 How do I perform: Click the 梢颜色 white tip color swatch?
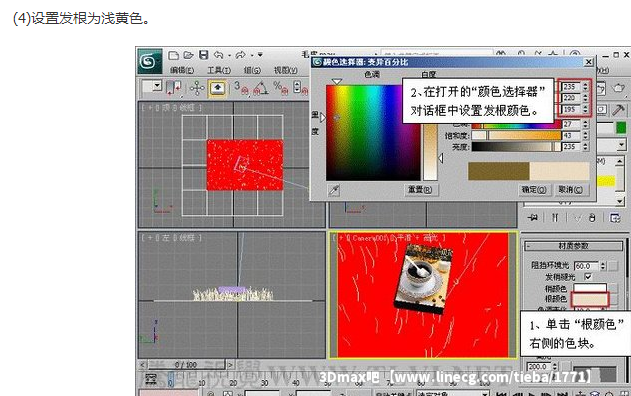point(590,288)
